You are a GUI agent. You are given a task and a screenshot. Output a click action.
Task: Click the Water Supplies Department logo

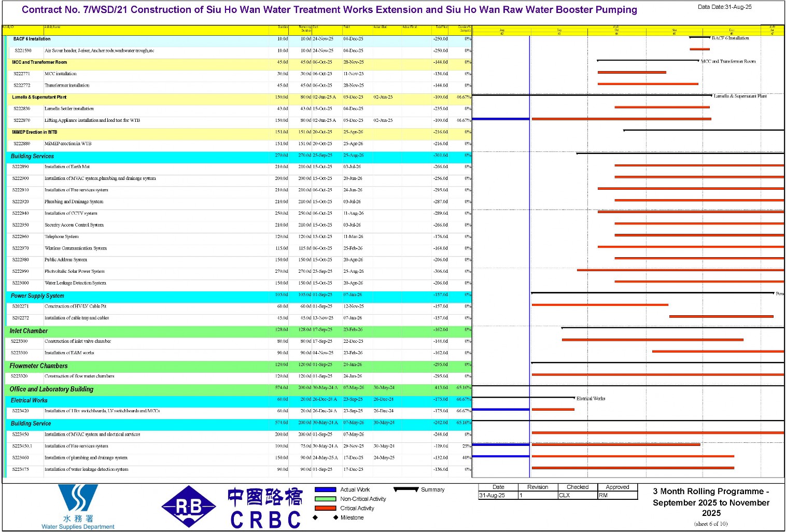click(x=78, y=507)
